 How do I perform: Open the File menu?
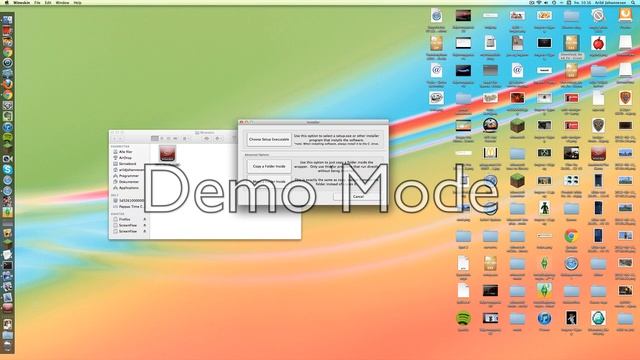[x=37, y=2]
